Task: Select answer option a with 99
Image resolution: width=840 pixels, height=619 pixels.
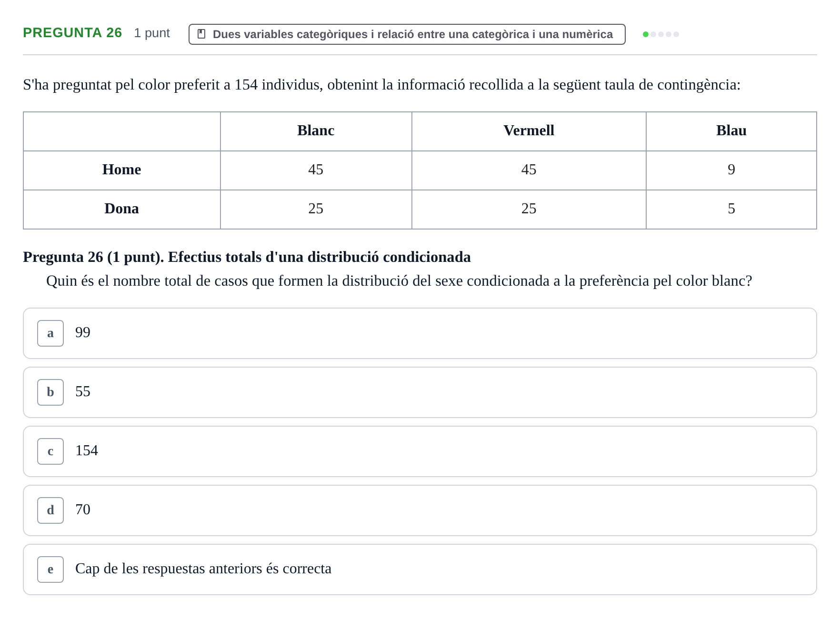Action: 420,333
